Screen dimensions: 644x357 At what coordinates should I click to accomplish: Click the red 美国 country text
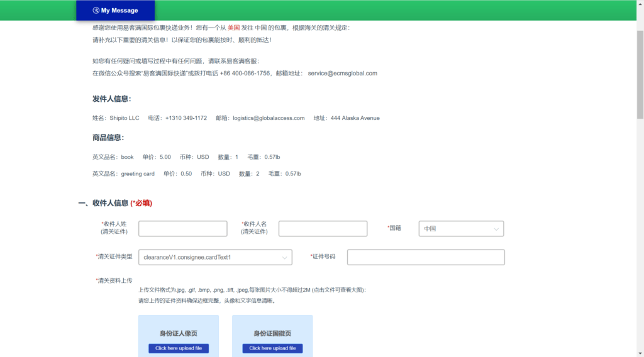[x=234, y=28]
